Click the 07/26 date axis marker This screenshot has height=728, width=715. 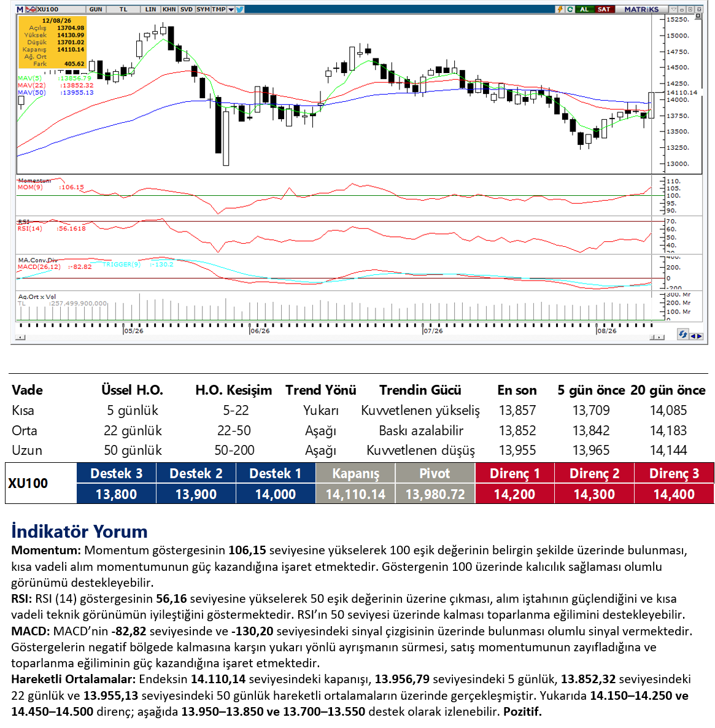tap(433, 331)
